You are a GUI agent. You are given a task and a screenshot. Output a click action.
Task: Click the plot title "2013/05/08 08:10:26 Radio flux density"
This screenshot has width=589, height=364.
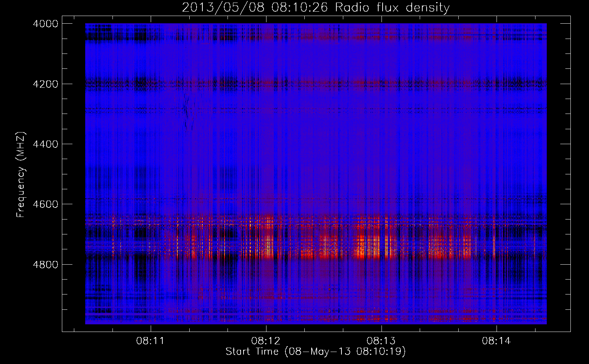(x=316, y=7)
